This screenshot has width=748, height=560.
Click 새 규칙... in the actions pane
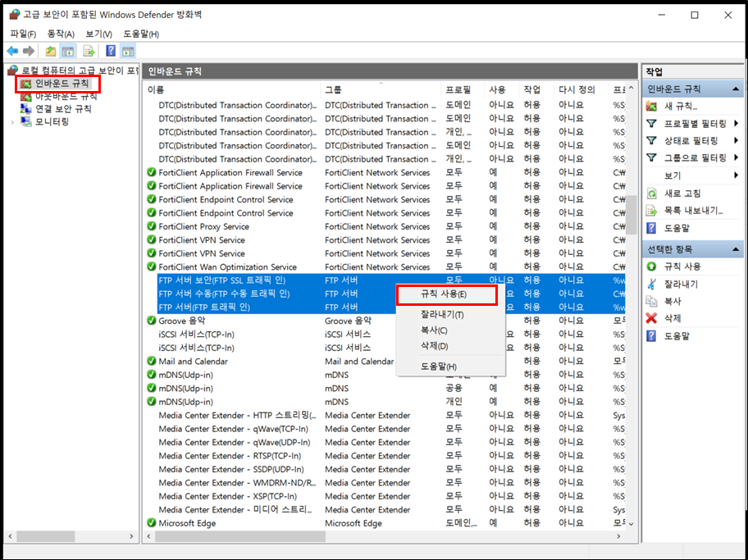point(681,106)
